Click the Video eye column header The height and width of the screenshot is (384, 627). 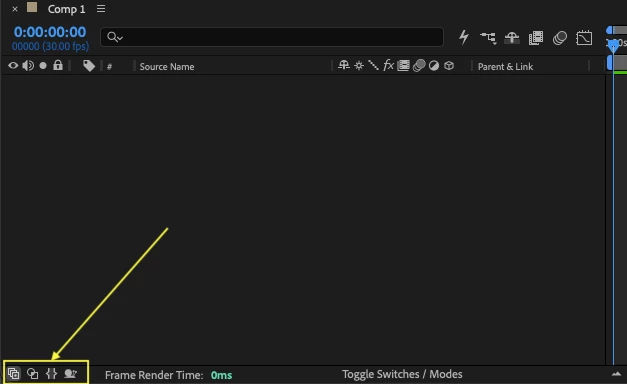point(13,65)
